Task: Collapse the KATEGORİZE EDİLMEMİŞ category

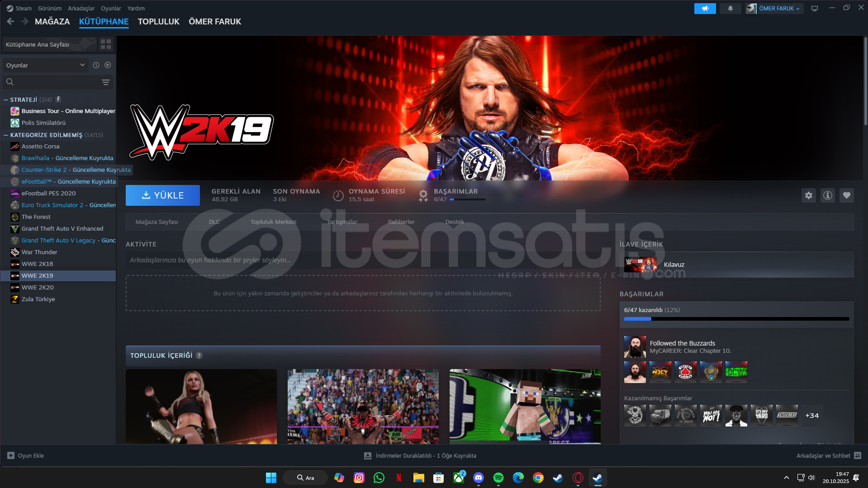Action: [x=6, y=135]
